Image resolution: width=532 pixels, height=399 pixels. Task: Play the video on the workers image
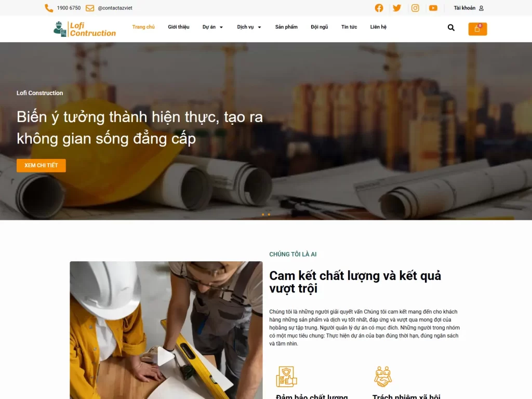point(165,356)
